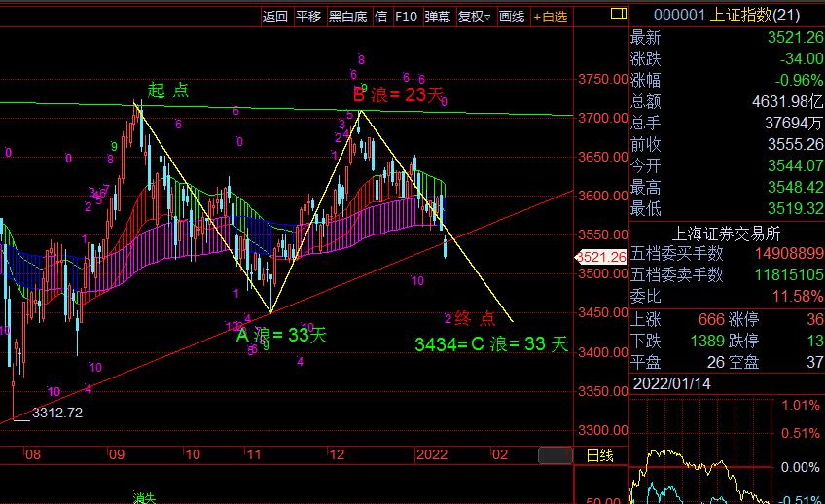This screenshot has width=825, height=504.
Task: Click the 涨幅 value -0.96%
Action: (x=799, y=80)
